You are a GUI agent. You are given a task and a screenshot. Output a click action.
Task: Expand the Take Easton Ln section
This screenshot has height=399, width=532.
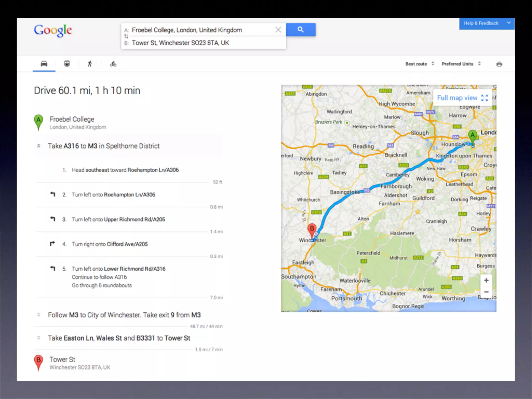click(x=39, y=338)
